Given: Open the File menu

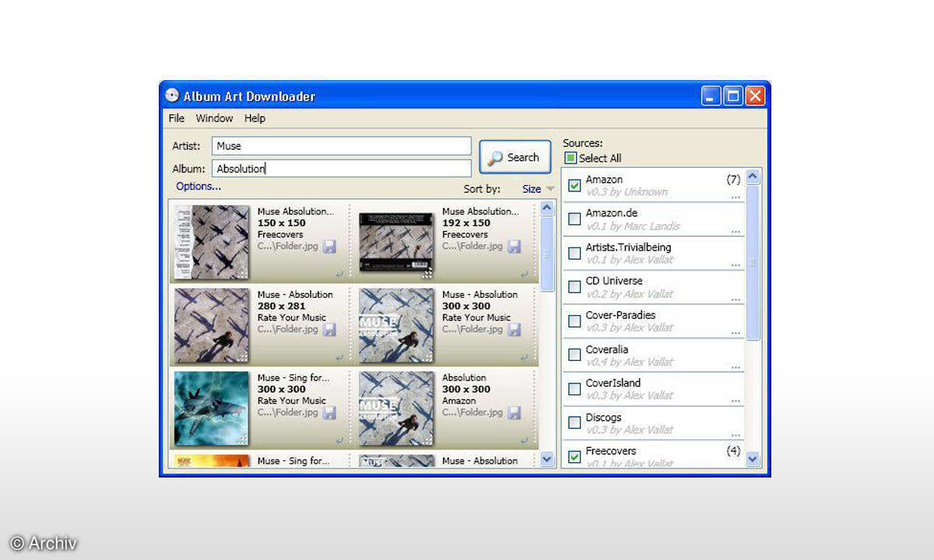Looking at the screenshot, I should [177, 118].
